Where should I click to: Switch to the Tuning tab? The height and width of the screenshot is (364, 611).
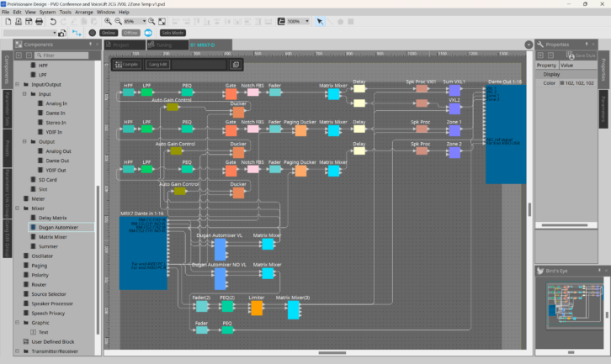[163, 44]
